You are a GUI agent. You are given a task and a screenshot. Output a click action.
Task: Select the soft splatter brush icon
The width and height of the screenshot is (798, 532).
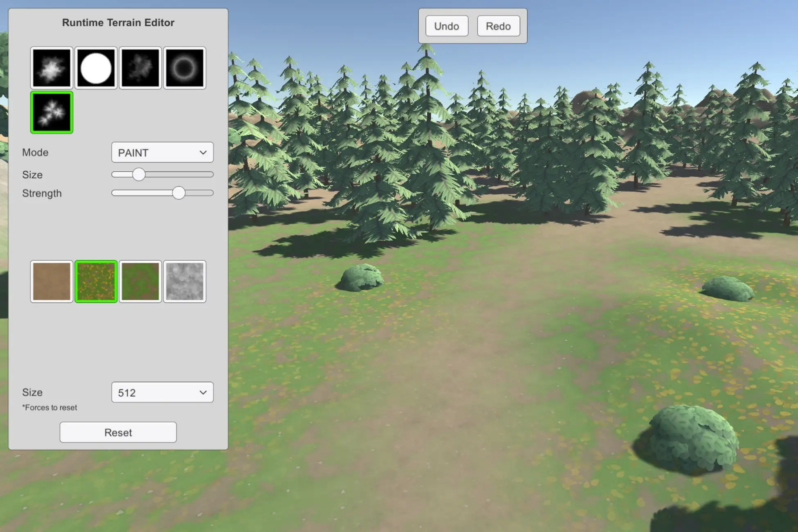[52, 68]
